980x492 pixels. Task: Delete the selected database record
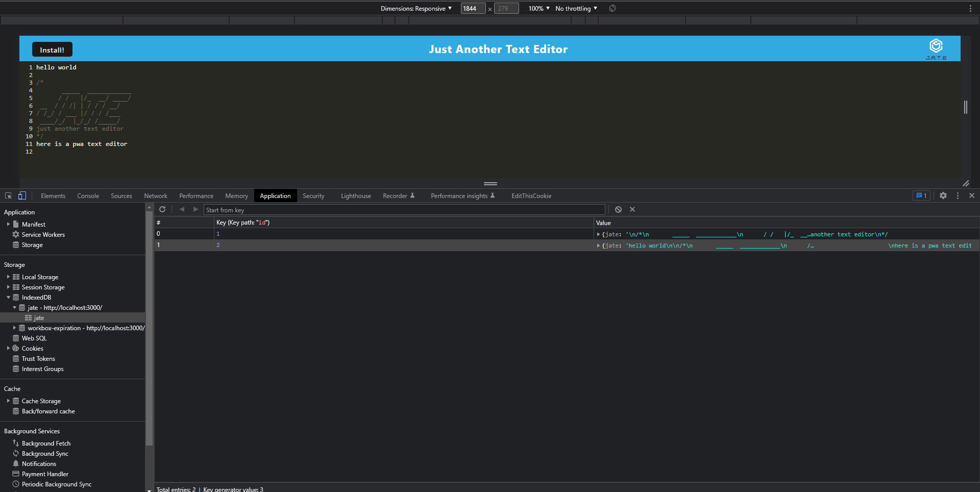point(632,209)
